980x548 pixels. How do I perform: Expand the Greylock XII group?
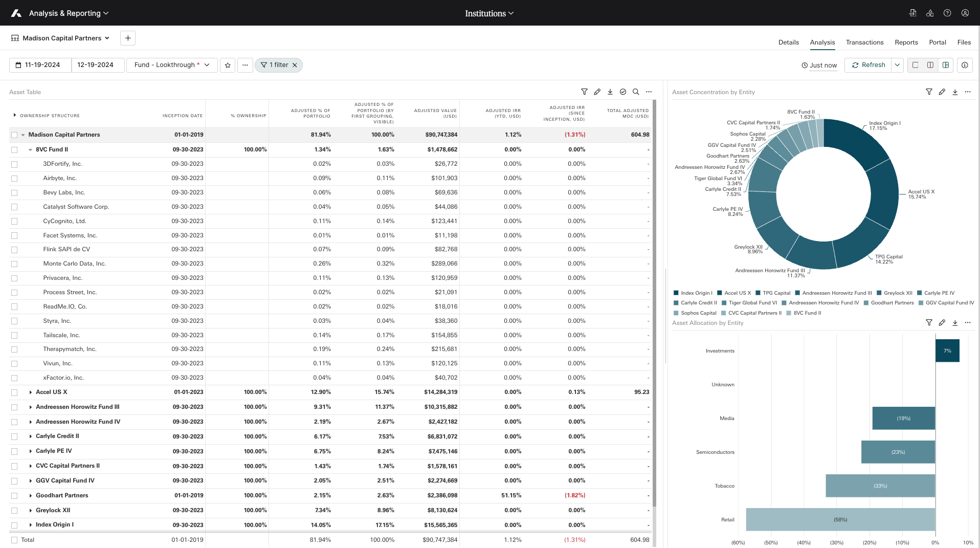click(31, 511)
